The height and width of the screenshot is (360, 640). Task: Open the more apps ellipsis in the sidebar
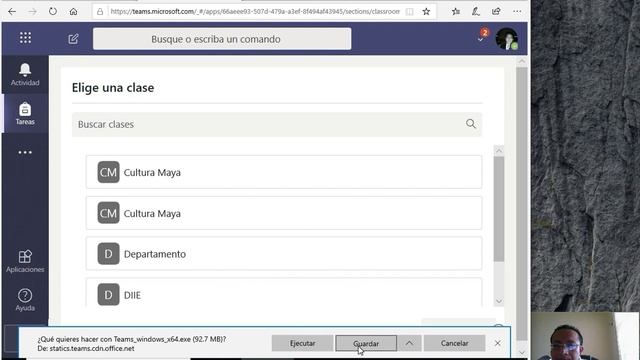click(x=25, y=152)
